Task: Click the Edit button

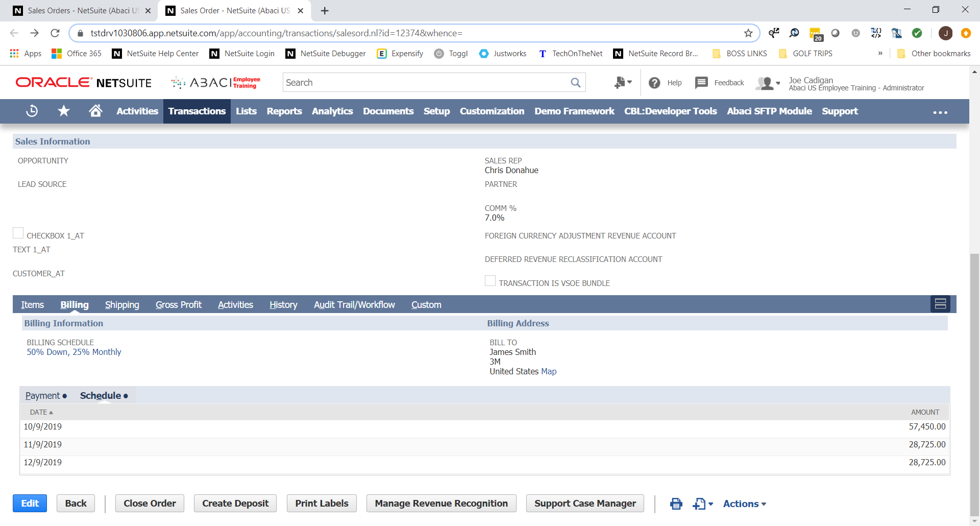Action: pyautogui.click(x=30, y=504)
